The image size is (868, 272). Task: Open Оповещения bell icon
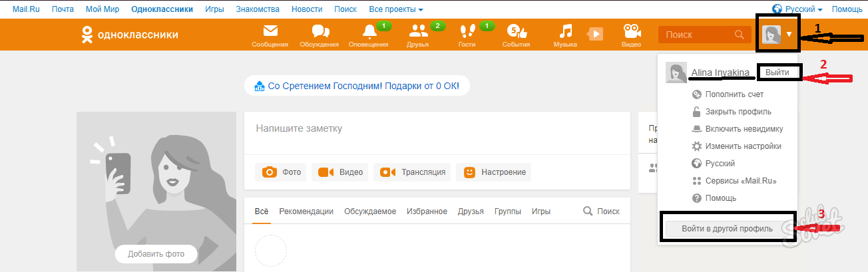pyautogui.click(x=369, y=31)
